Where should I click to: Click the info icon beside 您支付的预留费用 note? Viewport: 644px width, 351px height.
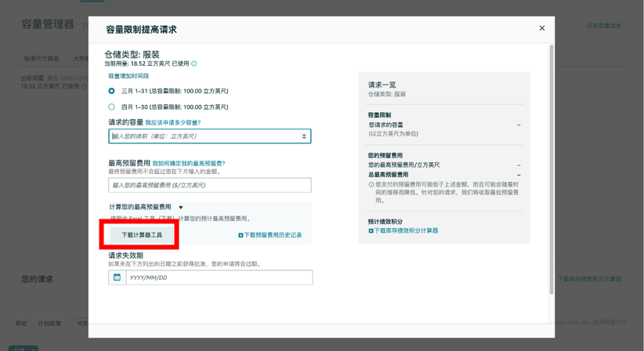coord(371,185)
